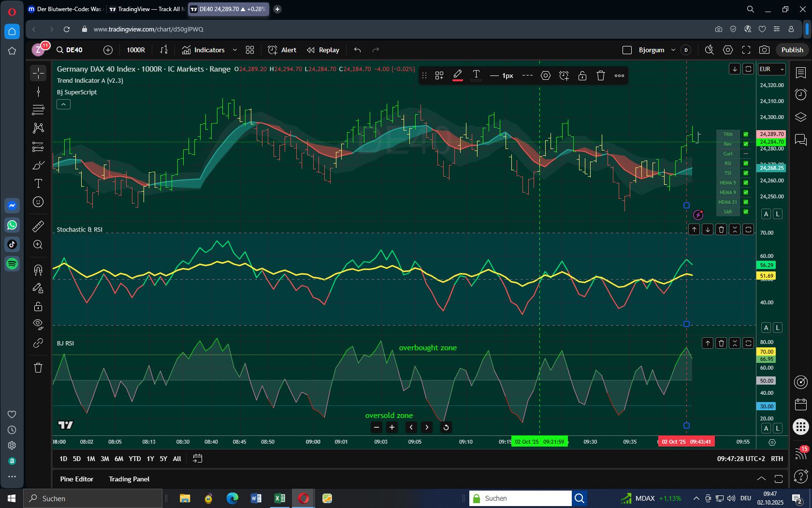Take a chart snapshot with camera icon
The image size is (812, 508).
[764, 50]
